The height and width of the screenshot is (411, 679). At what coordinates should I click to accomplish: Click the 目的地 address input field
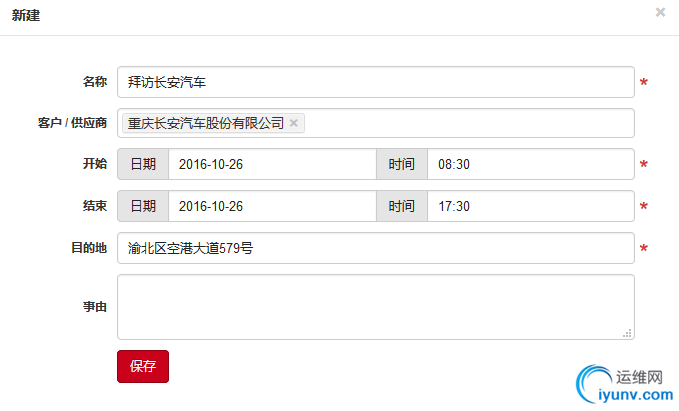click(375, 247)
